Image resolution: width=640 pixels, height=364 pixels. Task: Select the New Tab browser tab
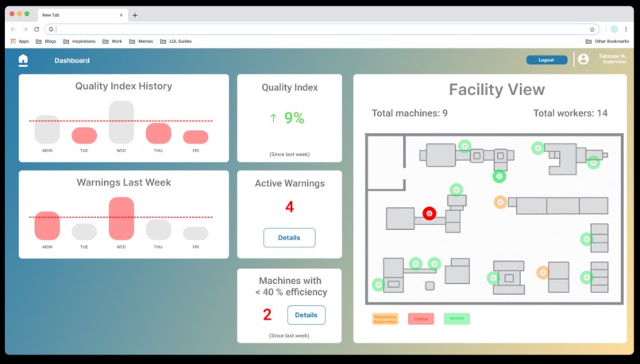click(x=83, y=15)
